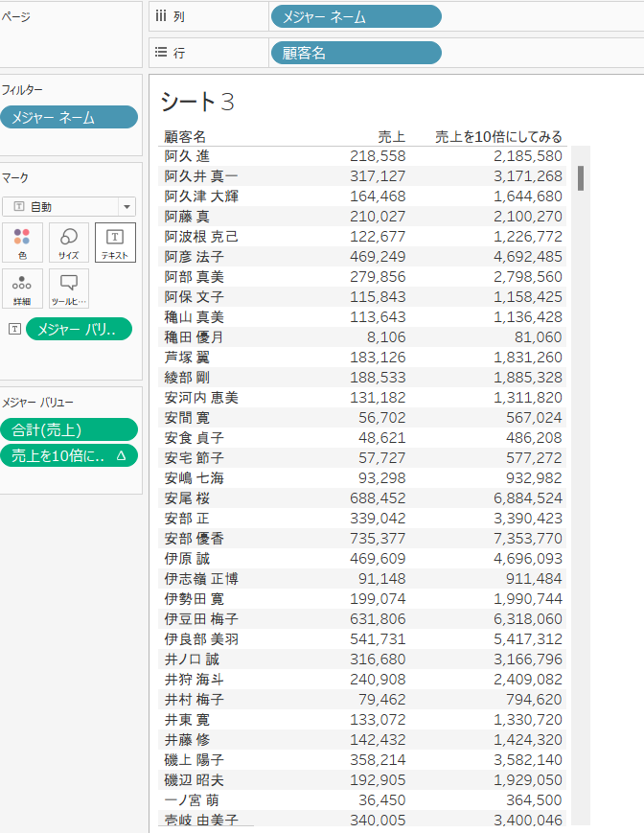This screenshot has width=644, height=833.
Task: Open the Tooltip marks card
Action: pos(68,289)
